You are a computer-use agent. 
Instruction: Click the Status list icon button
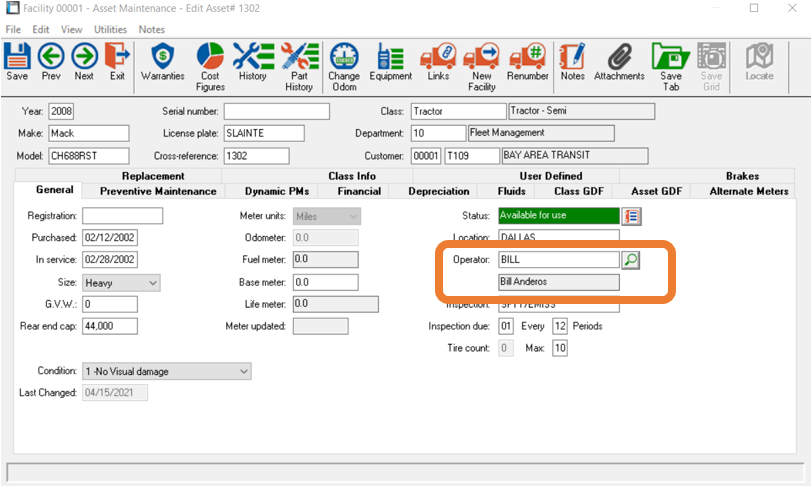(x=631, y=215)
